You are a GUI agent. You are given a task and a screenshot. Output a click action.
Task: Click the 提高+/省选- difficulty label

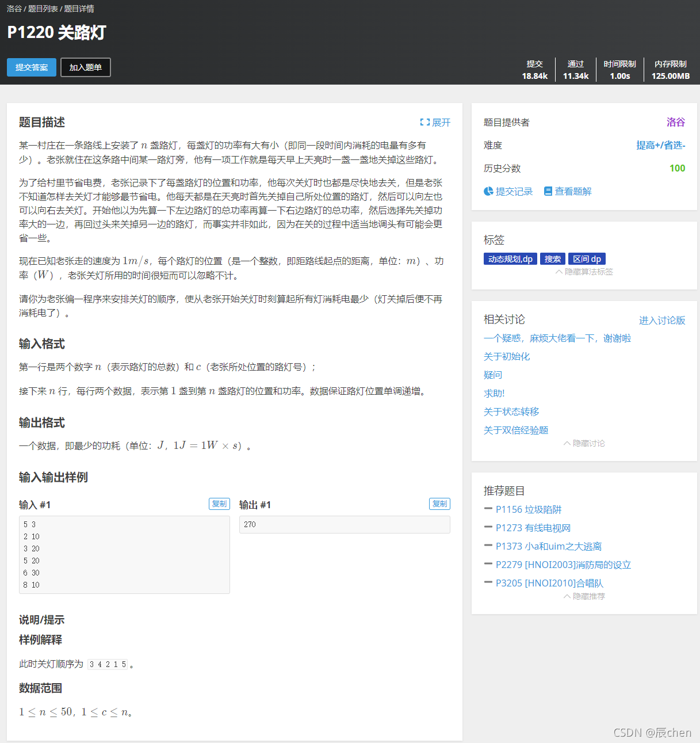[x=661, y=145]
